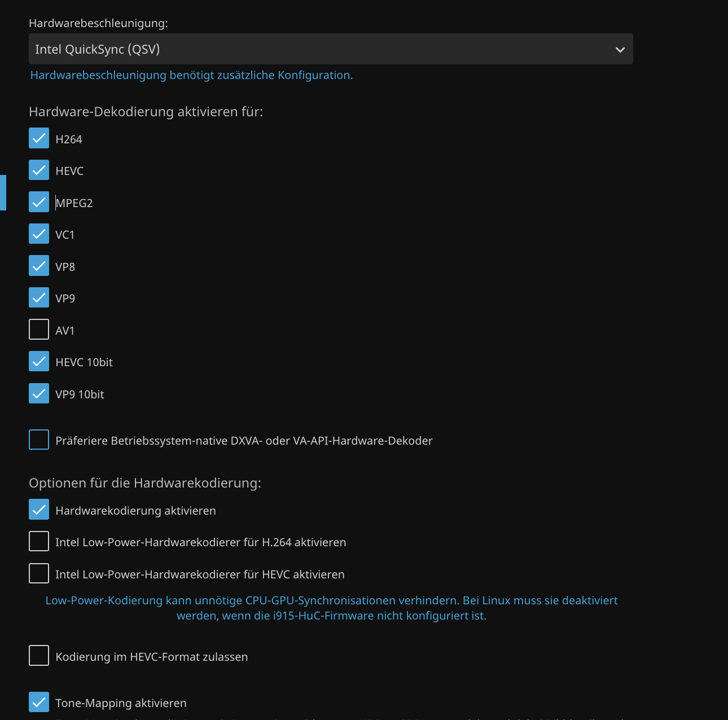Turn off VP8 decoding checkbox

click(39, 266)
